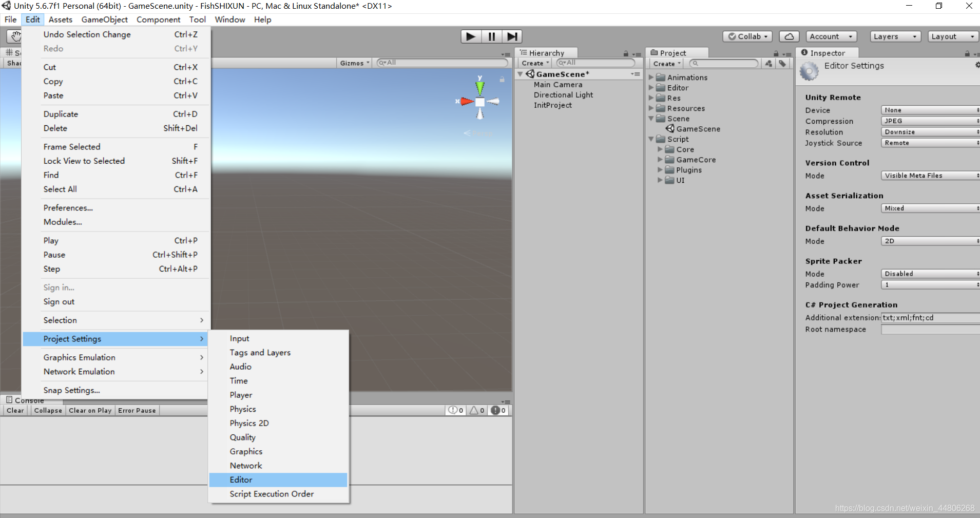
Task: Toggle Clear on Play in Console
Action: point(90,410)
